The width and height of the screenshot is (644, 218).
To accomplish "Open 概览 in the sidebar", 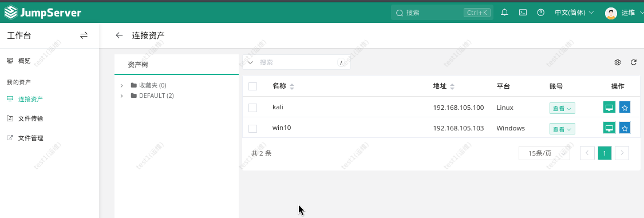I will click(x=24, y=61).
